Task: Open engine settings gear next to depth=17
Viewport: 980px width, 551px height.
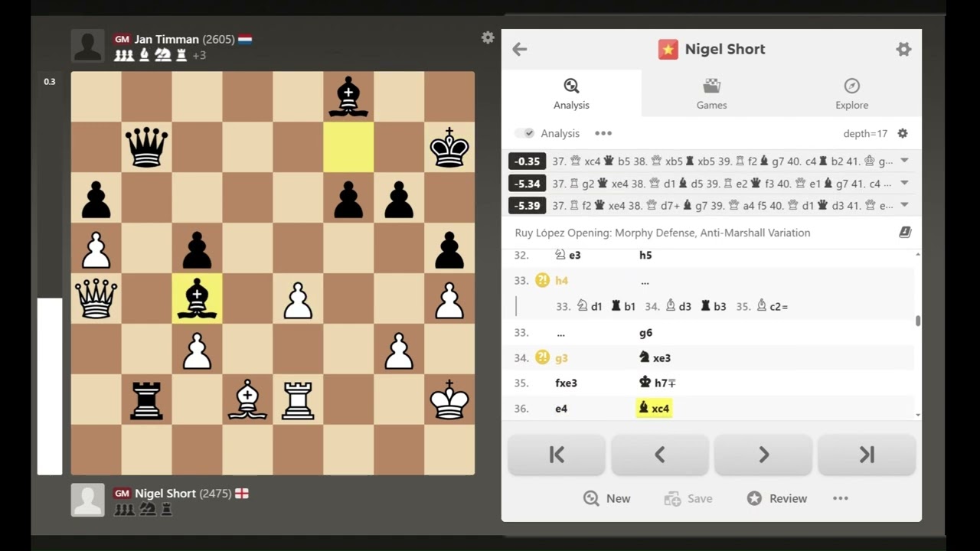Action: [903, 133]
